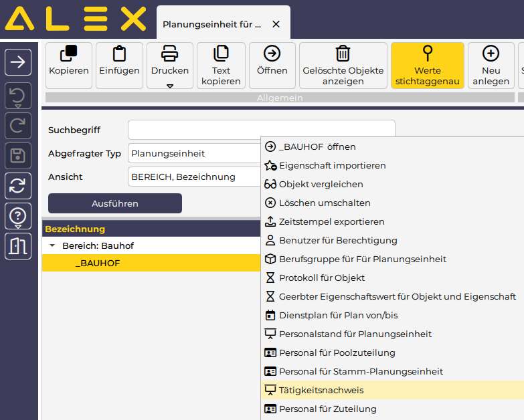
Task: Click the save disk icon in sidebar
Action: click(x=18, y=156)
